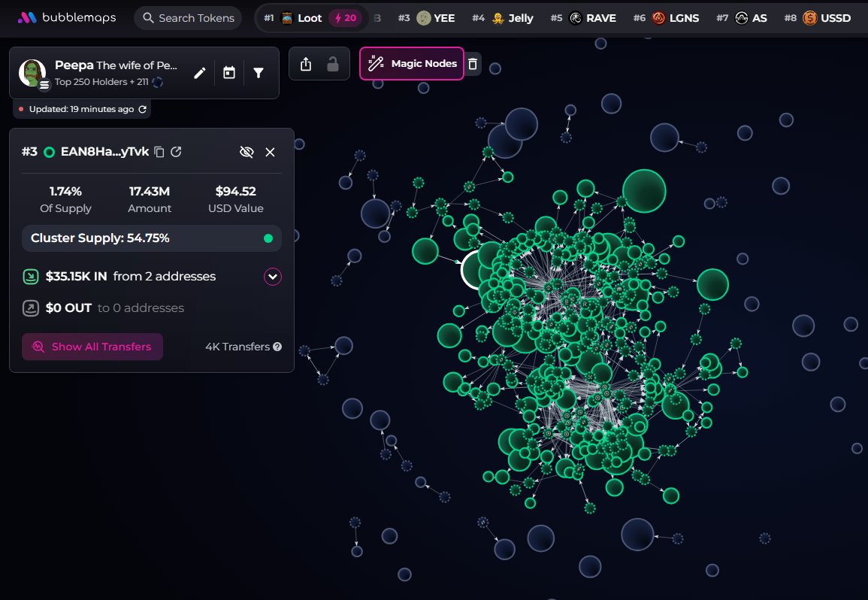Image resolution: width=868 pixels, height=600 pixels.
Task: Refresh the updated 19 minutes ago data
Action: (x=142, y=110)
